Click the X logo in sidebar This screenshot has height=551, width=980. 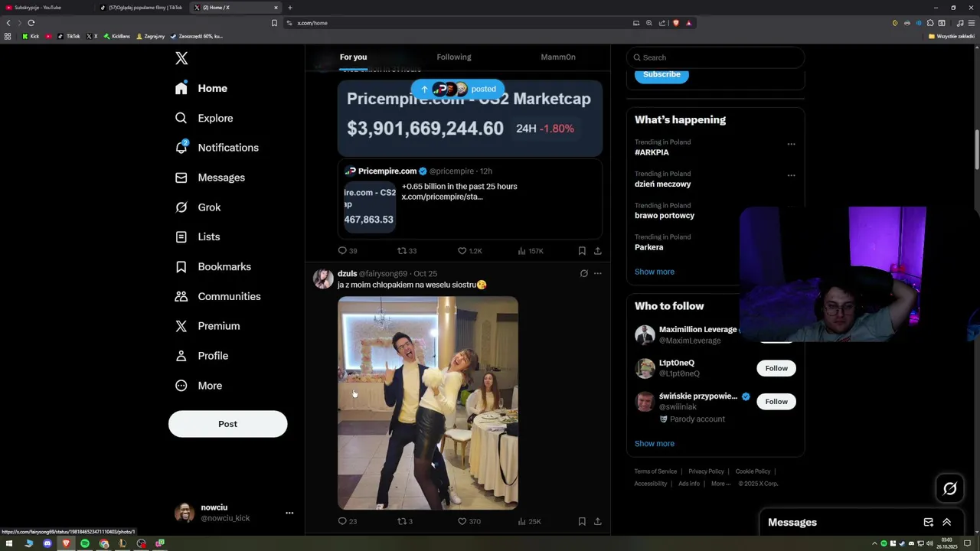click(181, 58)
